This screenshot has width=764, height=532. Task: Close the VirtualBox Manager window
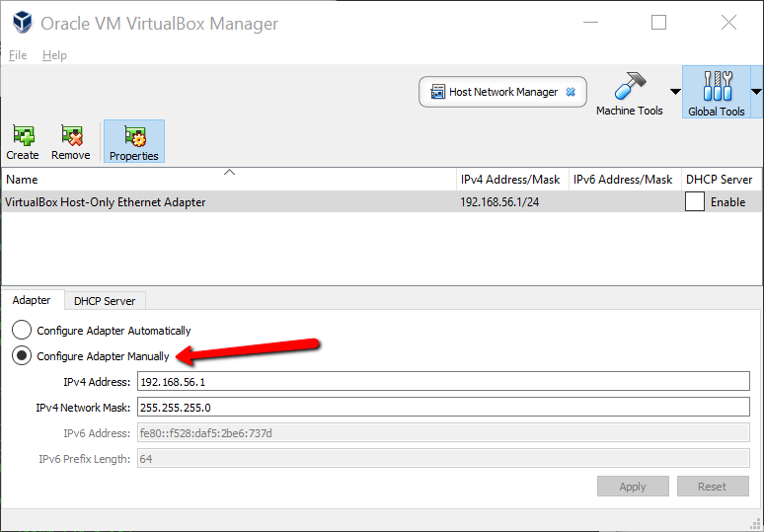pyautogui.click(x=728, y=23)
